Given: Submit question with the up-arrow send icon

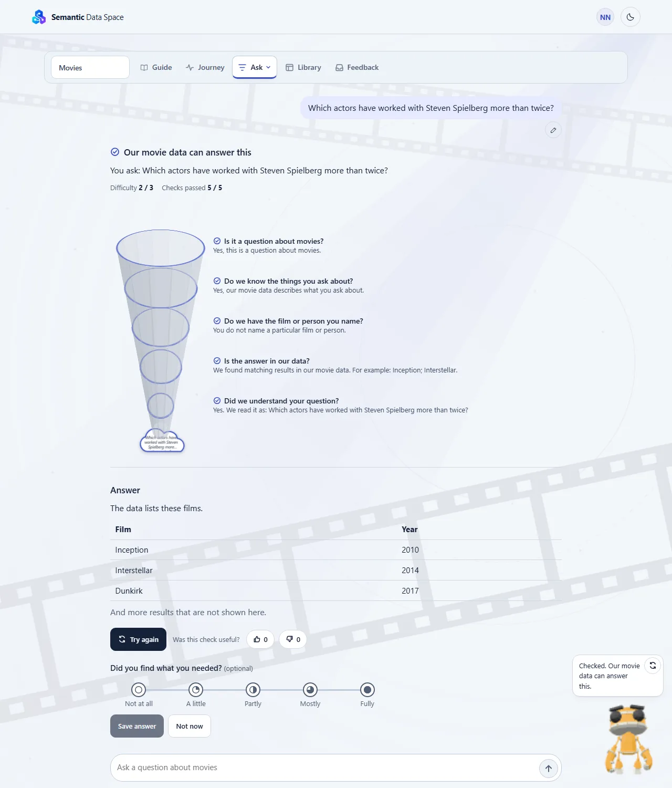Looking at the screenshot, I should click(x=549, y=769).
